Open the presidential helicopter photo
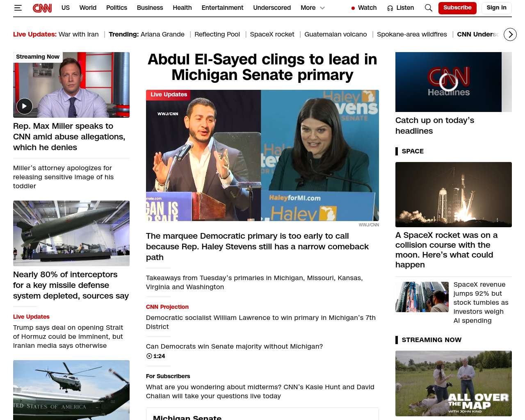This screenshot has height=420, width=525. (x=71, y=390)
